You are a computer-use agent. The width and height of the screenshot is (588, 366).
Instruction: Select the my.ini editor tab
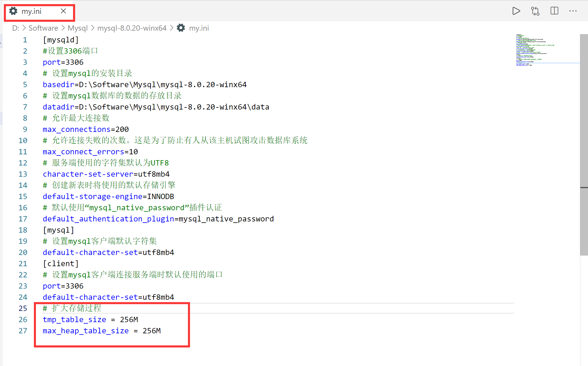(x=32, y=11)
